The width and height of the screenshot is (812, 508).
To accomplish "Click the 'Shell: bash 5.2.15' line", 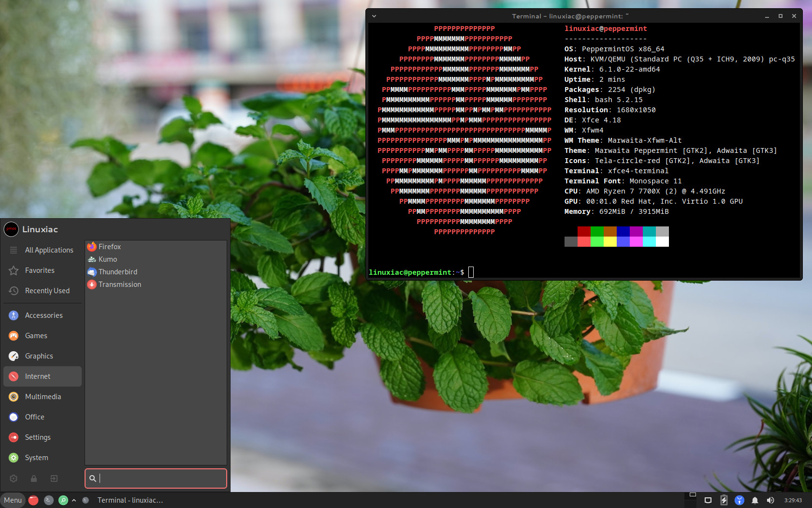I will 603,100.
